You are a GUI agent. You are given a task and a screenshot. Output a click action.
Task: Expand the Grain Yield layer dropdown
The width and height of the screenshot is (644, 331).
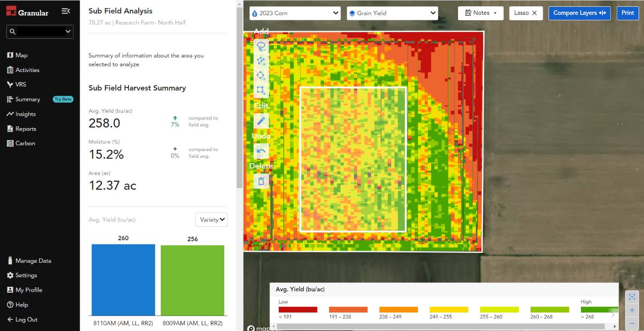pyautogui.click(x=392, y=13)
